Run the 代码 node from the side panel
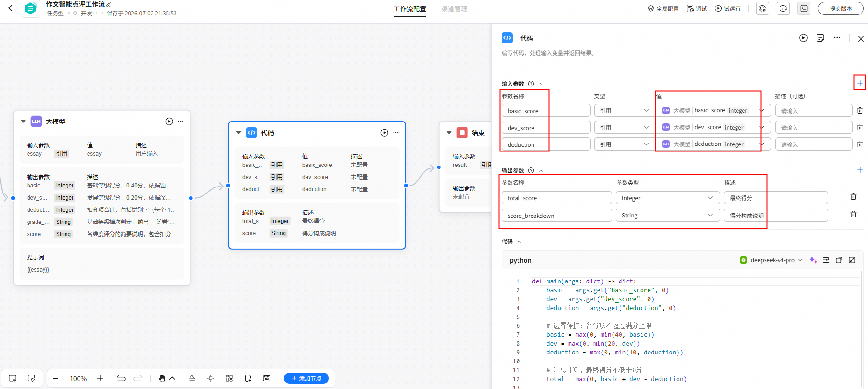This screenshot has height=389, width=868. [803, 38]
